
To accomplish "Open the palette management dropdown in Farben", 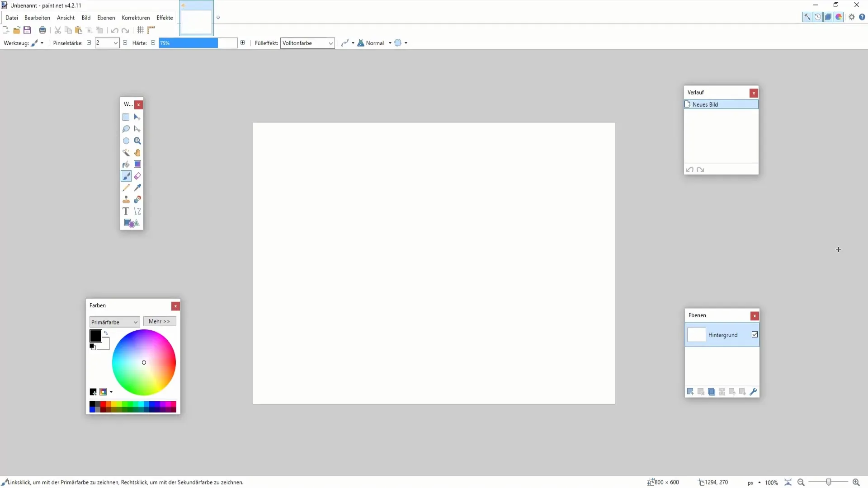I will coord(106,392).
